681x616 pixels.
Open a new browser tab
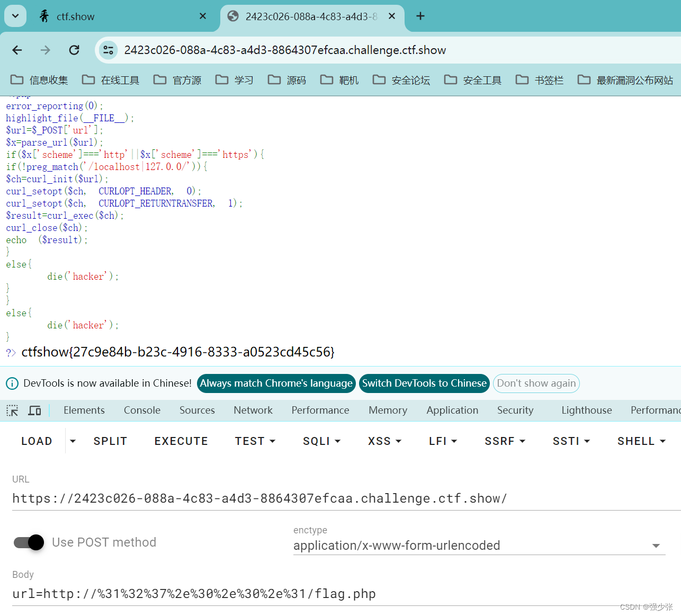420,16
